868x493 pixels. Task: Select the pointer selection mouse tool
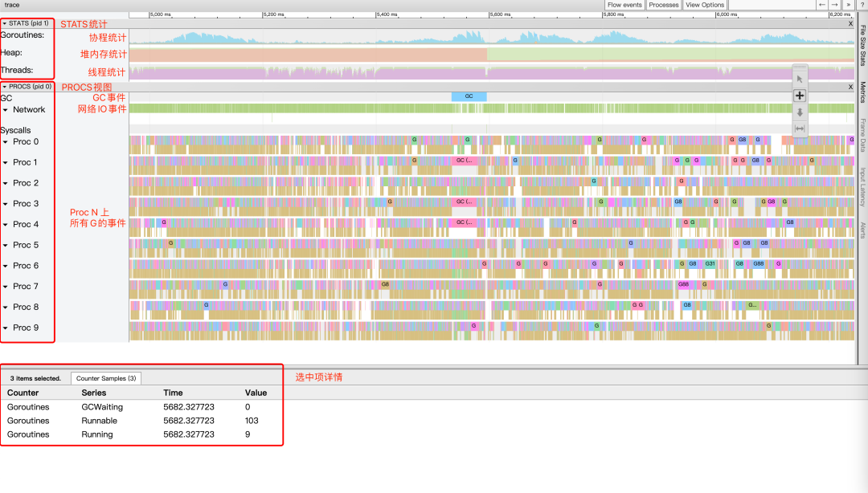800,79
